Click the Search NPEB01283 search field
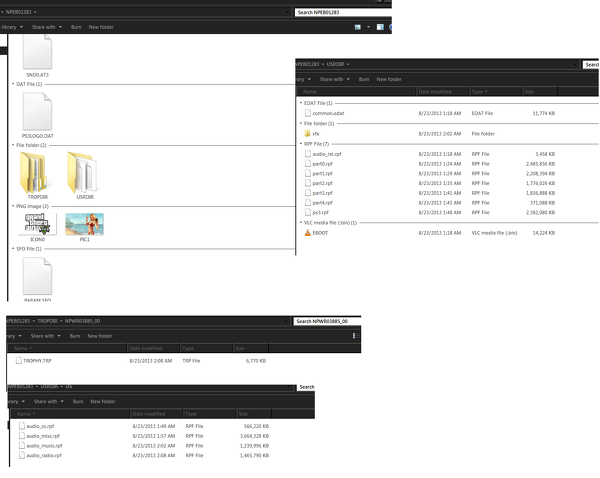The height and width of the screenshot is (478, 600). [342, 12]
